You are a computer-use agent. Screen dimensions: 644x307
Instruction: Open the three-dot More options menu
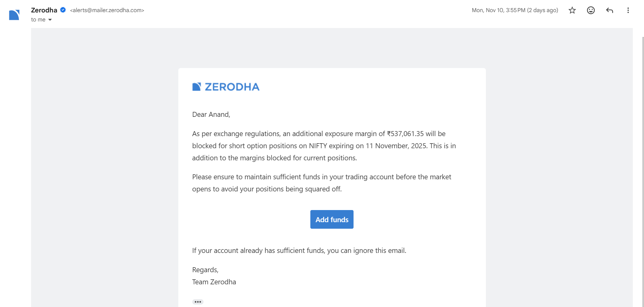pos(628,10)
